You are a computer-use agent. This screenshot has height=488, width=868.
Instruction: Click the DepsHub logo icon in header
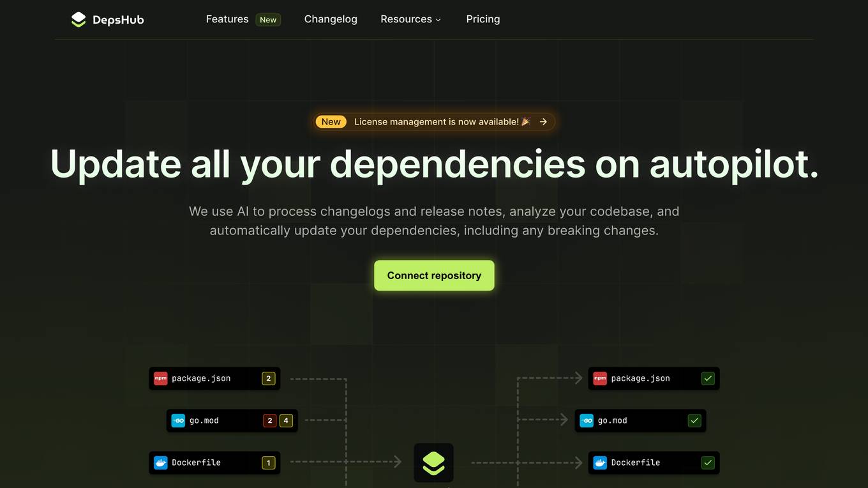(x=79, y=20)
